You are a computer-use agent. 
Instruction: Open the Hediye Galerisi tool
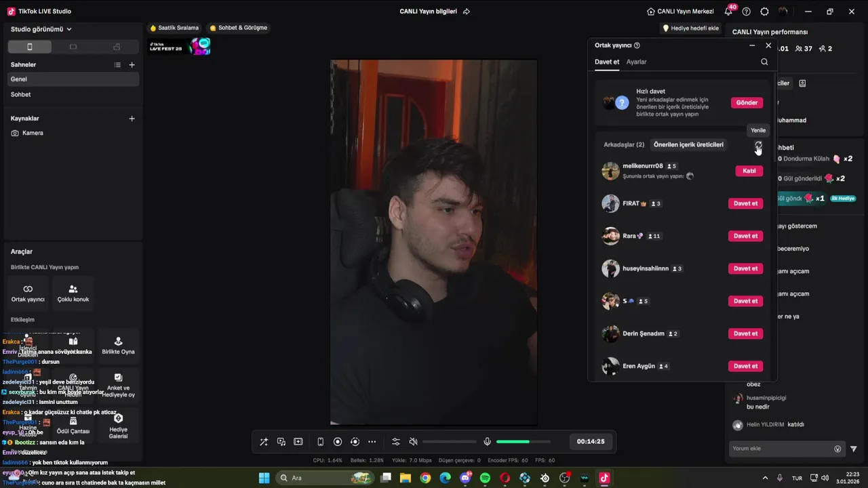[118, 426]
